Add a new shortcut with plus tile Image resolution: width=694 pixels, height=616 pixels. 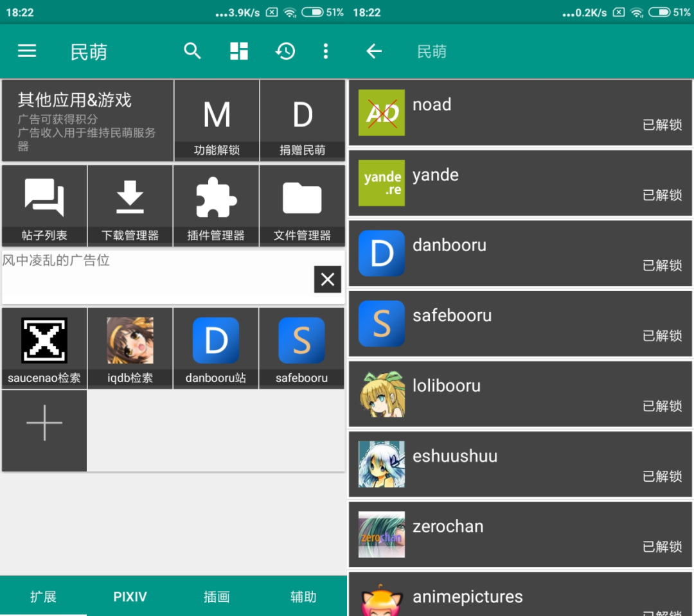click(44, 430)
